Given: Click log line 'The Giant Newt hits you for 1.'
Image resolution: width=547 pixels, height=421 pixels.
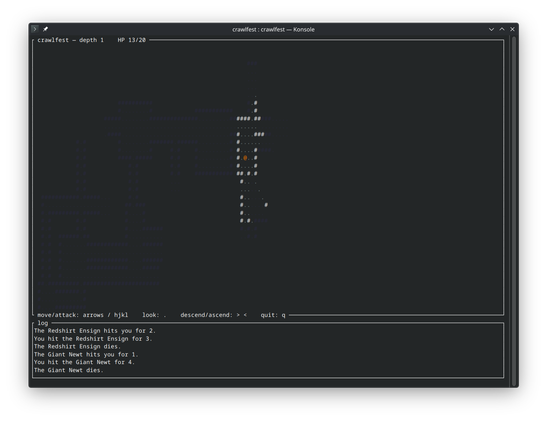Looking at the screenshot, I should point(86,354).
